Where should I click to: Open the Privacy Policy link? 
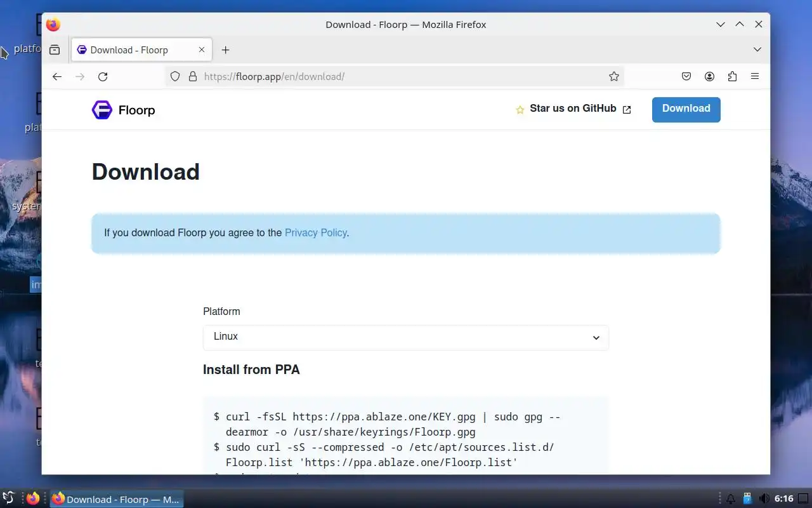pos(315,232)
